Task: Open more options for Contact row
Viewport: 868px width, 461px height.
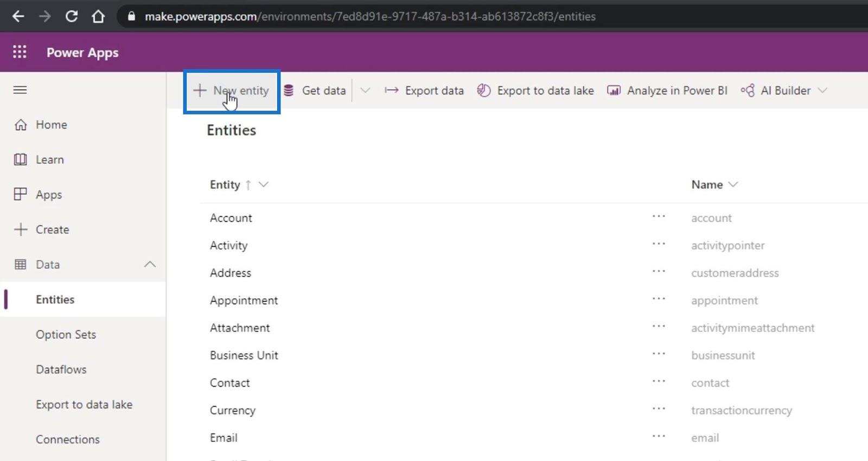Action: pos(659,381)
